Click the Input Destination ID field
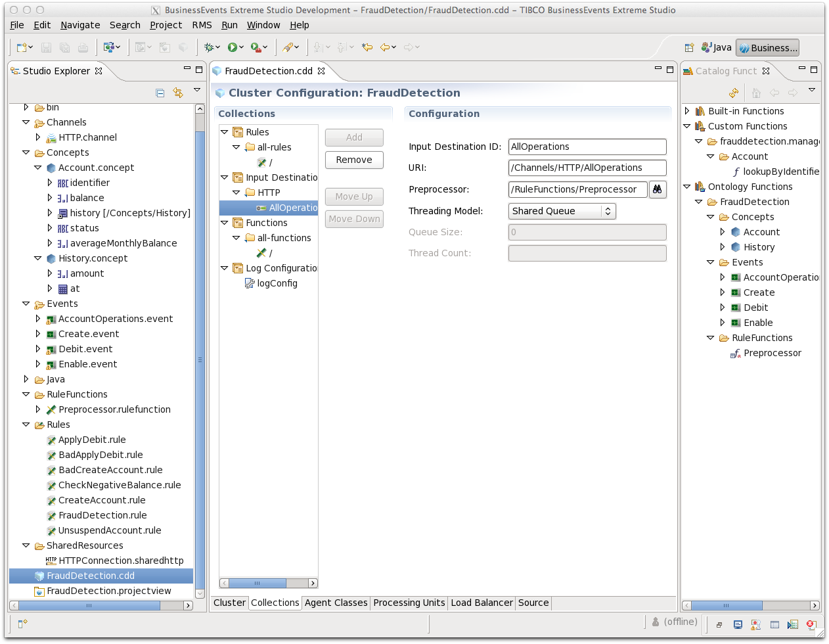Image resolution: width=829 pixels, height=644 pixels. pos(587,147)
